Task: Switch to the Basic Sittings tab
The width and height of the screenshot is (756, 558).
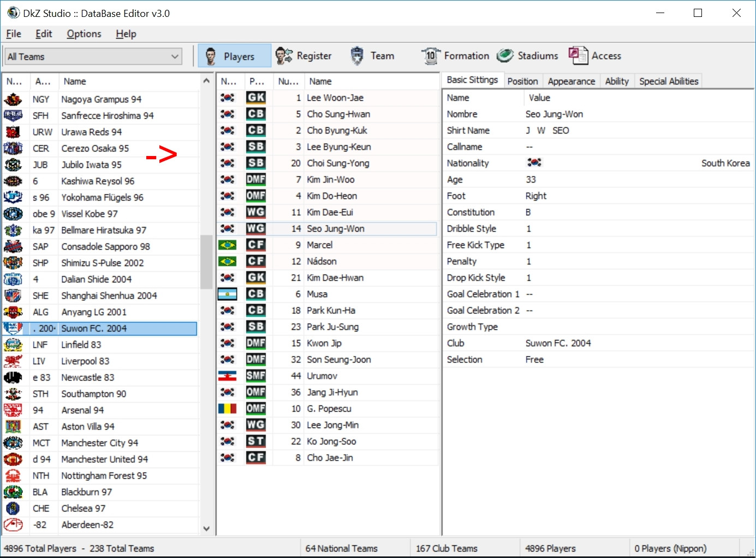Action: [472, 80]
